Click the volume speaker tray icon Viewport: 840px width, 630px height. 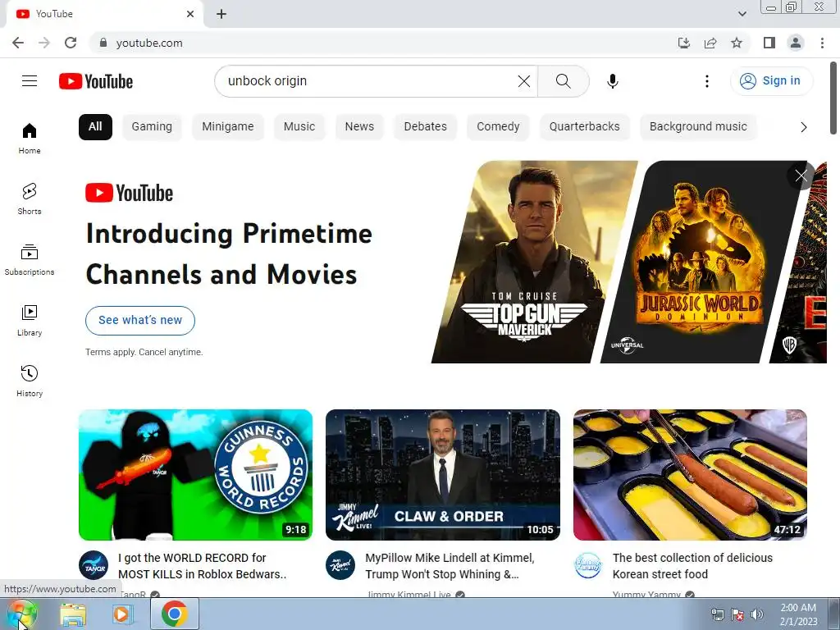click(x=756, y=614)
